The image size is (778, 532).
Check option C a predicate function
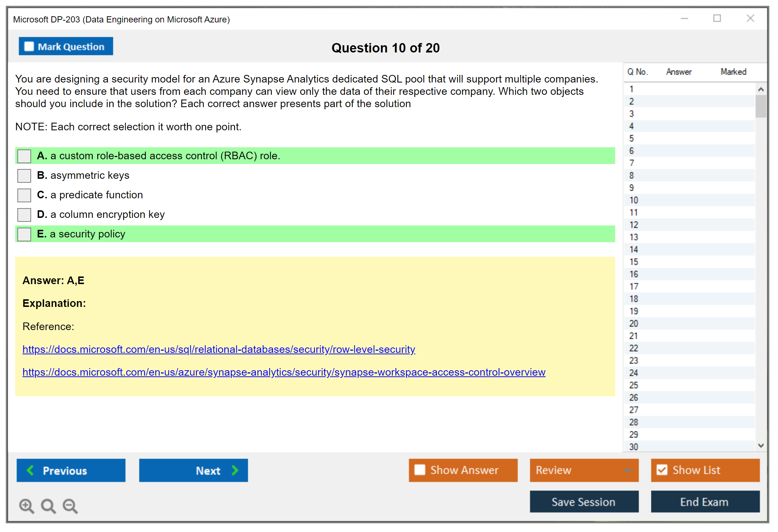click(24, 195)
